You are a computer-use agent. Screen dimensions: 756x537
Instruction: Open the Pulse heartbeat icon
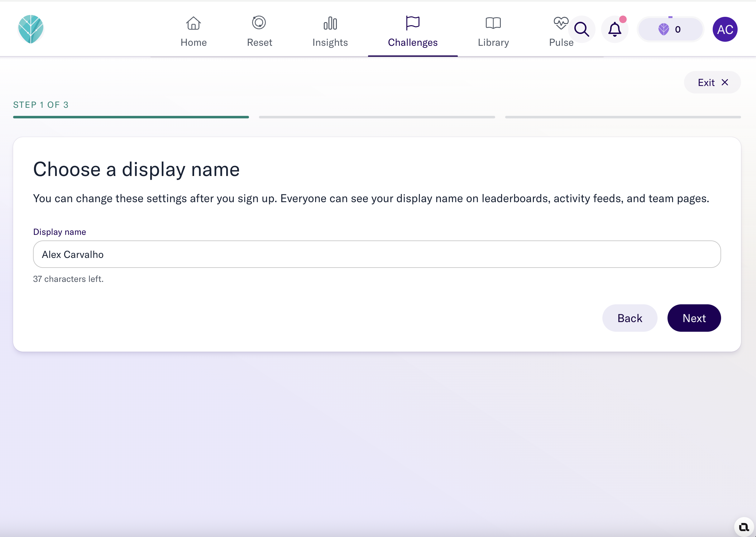coord(561,23)
